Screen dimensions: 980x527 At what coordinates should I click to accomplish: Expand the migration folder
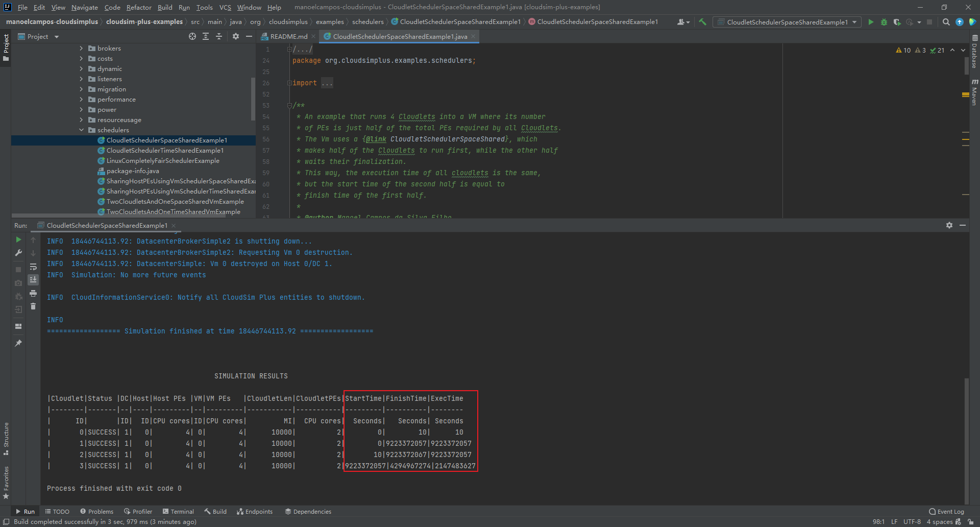point(81,89)
